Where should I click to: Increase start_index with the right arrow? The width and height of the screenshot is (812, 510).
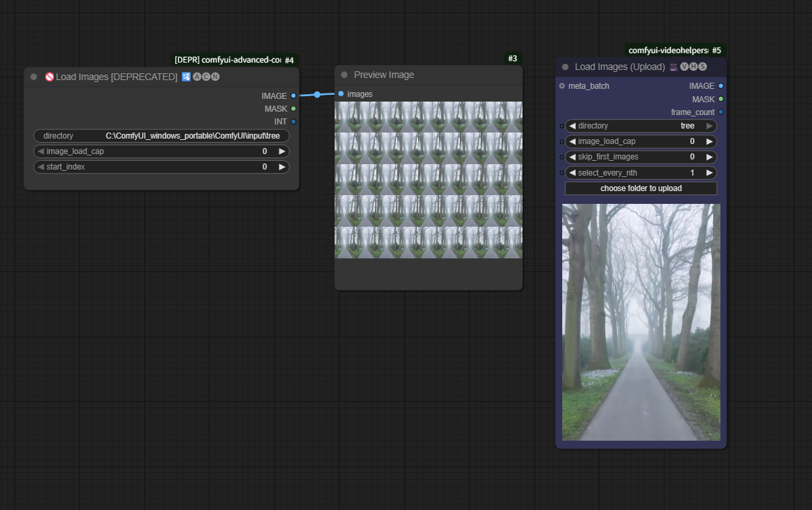tap(281, 167)
